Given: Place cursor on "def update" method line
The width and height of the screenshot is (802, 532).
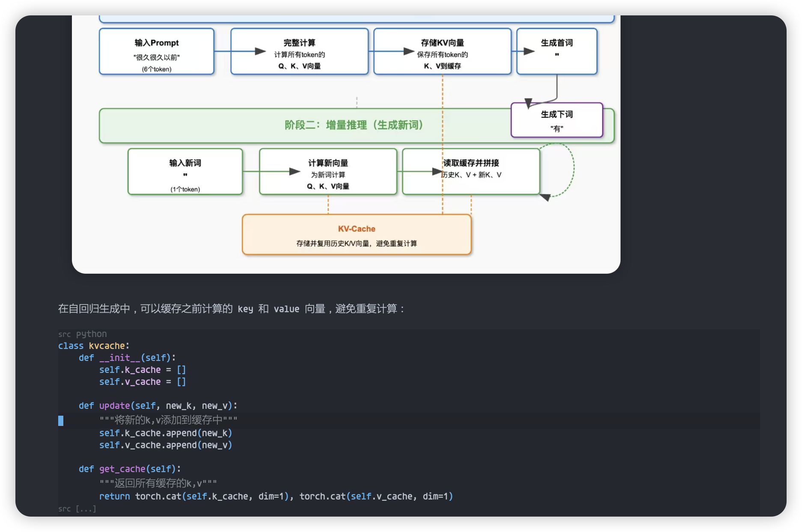Looking at the screenshot, I should 157,406.
